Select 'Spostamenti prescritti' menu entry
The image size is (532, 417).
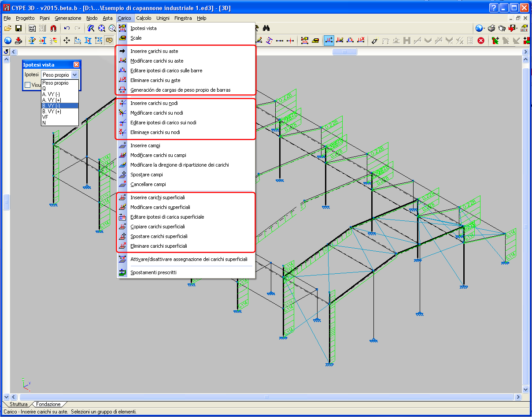(186, 272)
